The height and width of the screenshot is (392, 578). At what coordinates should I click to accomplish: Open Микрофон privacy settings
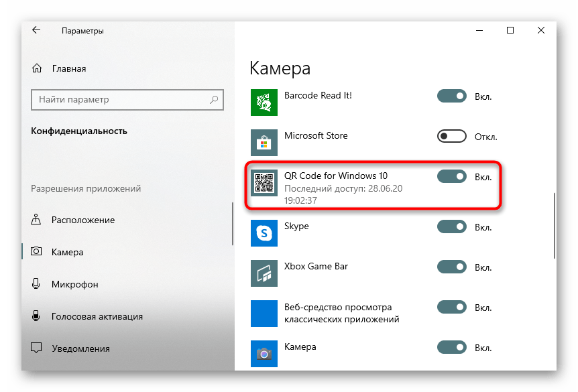pos(127,284)
